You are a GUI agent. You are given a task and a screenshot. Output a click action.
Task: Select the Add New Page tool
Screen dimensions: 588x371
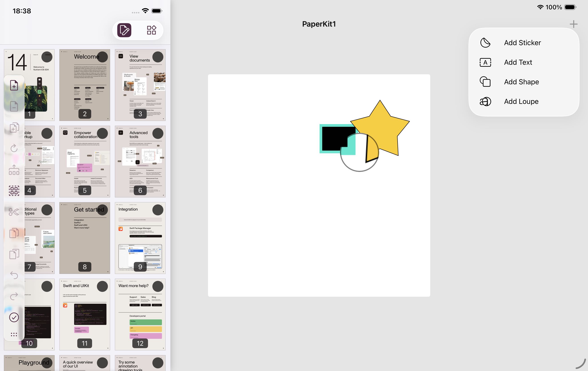(x=14, y=85)
